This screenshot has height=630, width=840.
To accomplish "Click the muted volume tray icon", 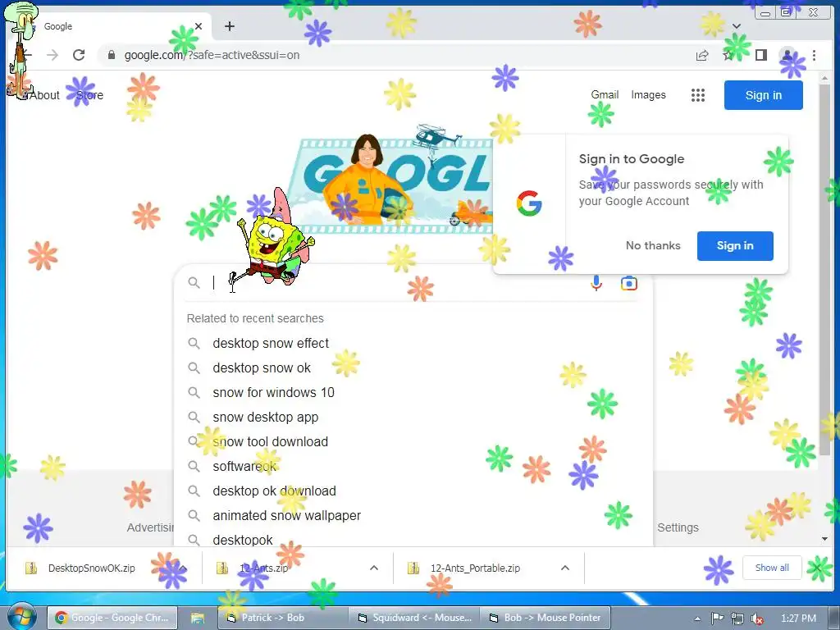I will tap(757, 619).
